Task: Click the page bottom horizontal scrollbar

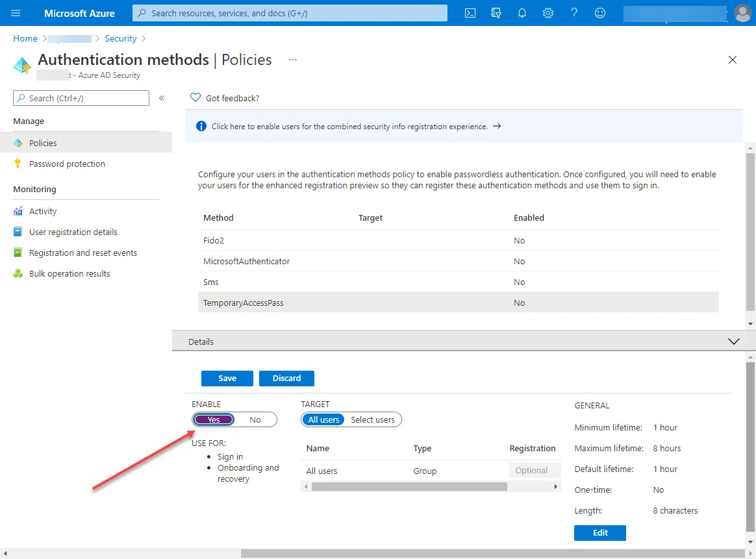Action: [x=493, y=554]
